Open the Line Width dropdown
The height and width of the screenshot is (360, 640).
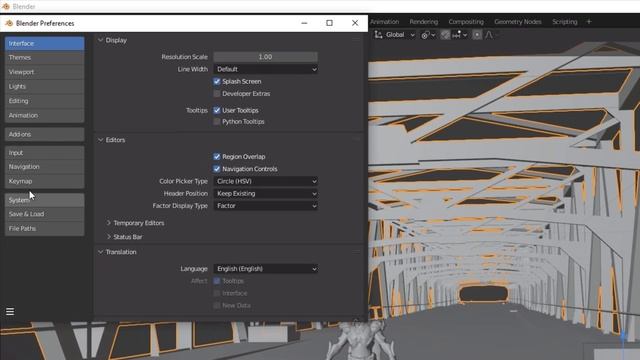[x=266, y=69]
